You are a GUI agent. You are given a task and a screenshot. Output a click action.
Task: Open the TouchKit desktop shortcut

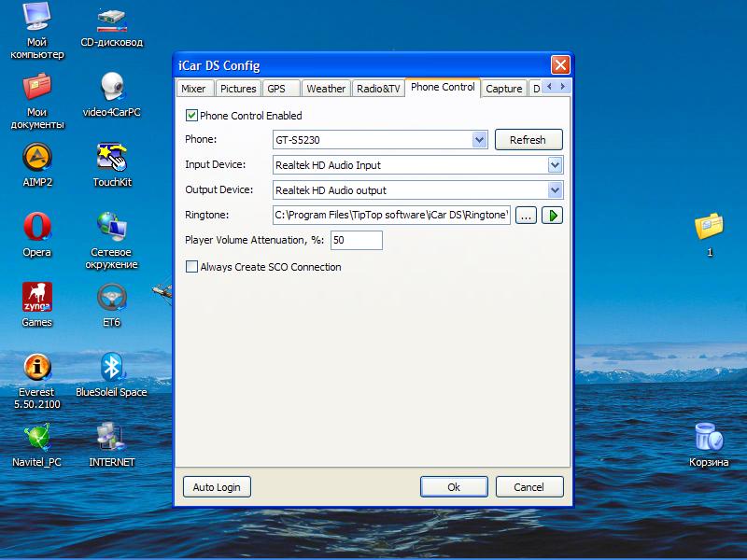pos(112,157)
